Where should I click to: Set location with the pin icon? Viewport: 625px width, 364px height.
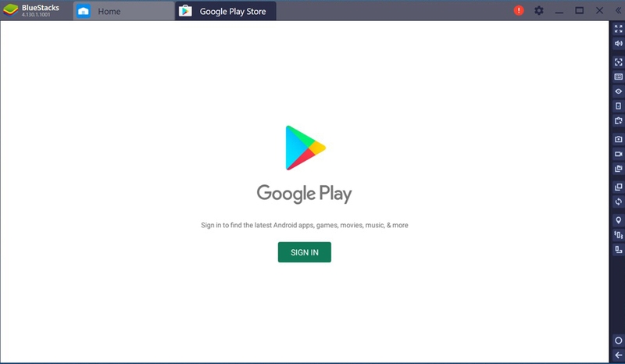[618, 220]
